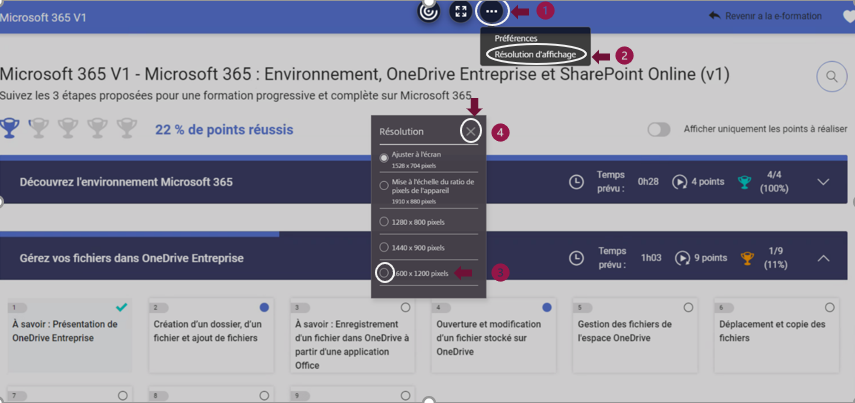This screenshot has height=403, width=855.
Task: Click the play icon beside 4 points
Action: click(679, 182)
